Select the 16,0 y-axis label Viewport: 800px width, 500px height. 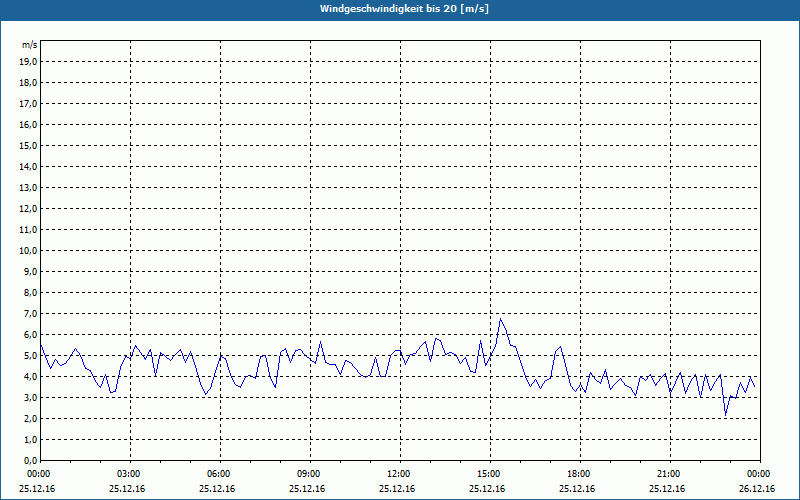tap(28, 124)
